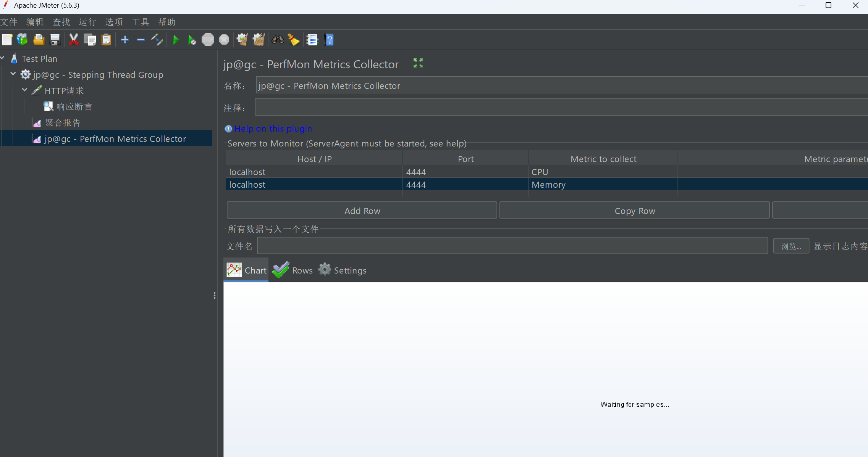Select the HTTP请求 sampler
The height and width of the screenshot is (457, 868).
[64, 91]
